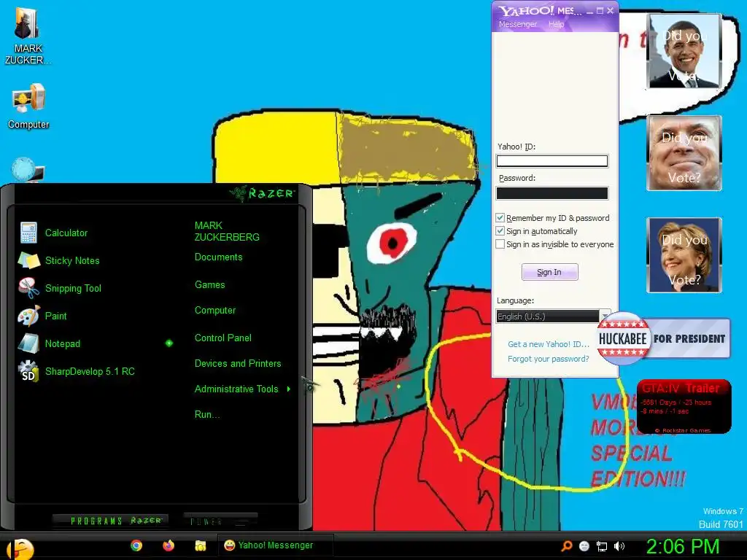Expand the Notepad jump list indicator
747x560 pixels.
tap(169, 343)
